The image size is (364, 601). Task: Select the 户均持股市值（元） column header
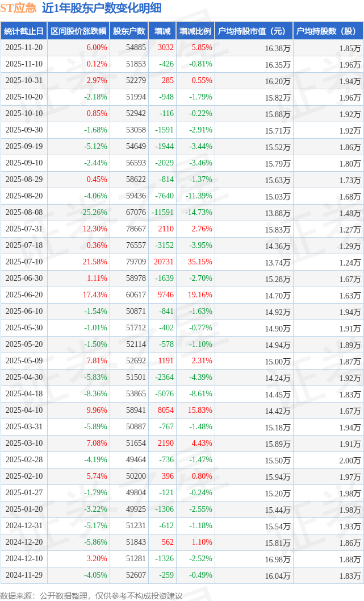(x=253, y=31)
